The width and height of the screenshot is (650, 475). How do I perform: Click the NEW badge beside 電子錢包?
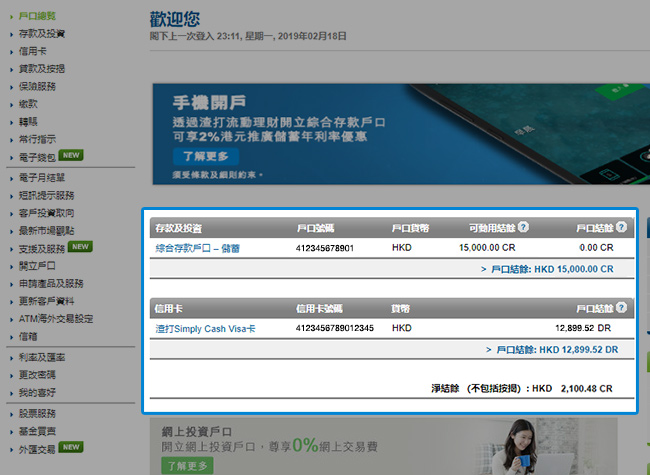click(x=71, y=157)
